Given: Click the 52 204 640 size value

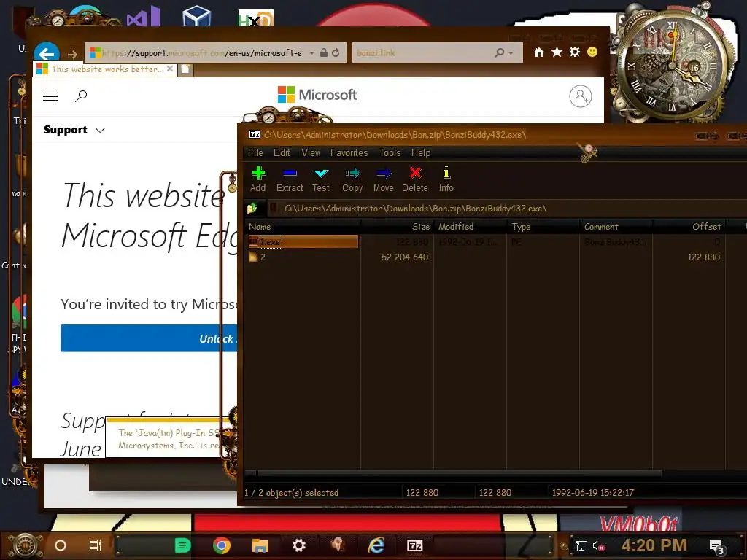Looking at the screenshot, I should pos(404,257).
